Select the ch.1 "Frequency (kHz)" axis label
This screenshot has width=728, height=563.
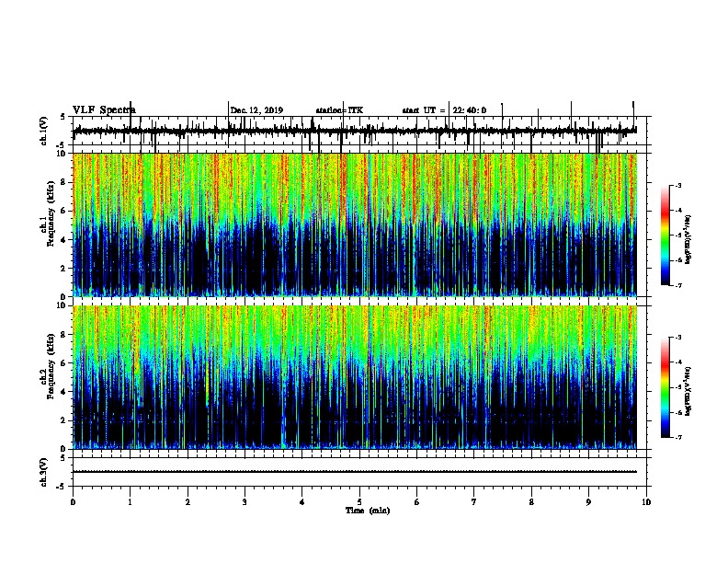tap(51, 214)
